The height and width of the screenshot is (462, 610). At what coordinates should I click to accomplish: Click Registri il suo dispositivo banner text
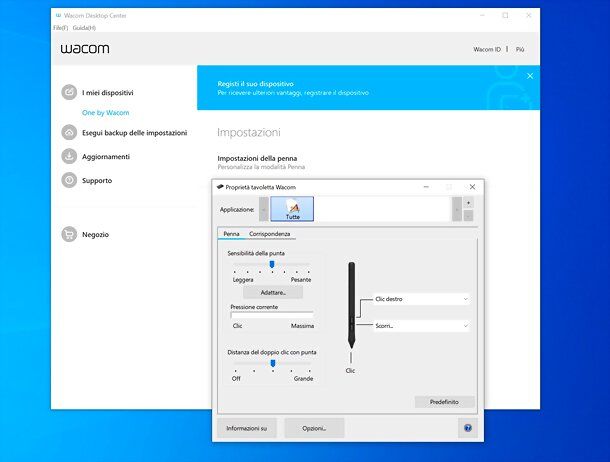point(255,84)
